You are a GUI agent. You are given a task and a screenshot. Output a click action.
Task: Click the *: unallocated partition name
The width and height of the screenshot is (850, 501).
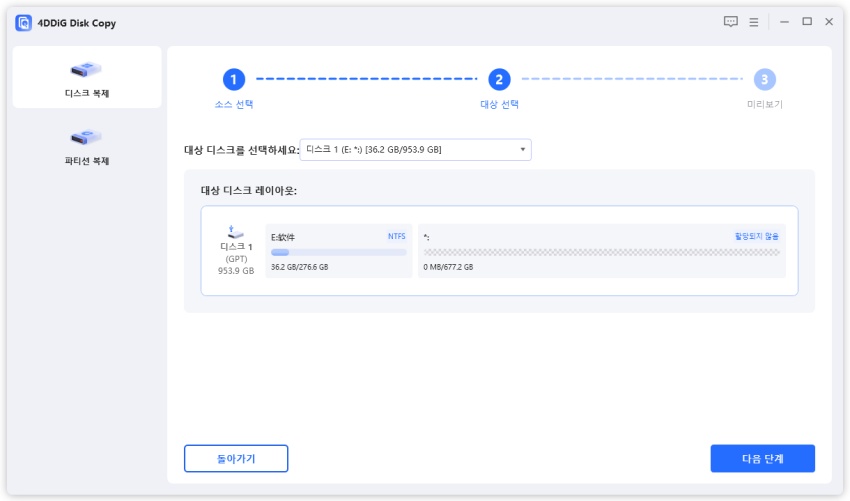pyautogui.click(x=426, y=237)
